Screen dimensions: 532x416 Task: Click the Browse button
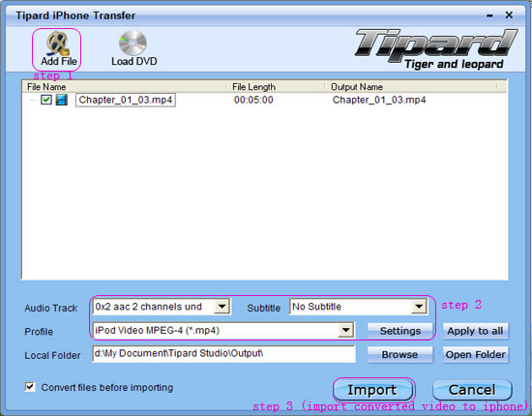click(400, 355)
